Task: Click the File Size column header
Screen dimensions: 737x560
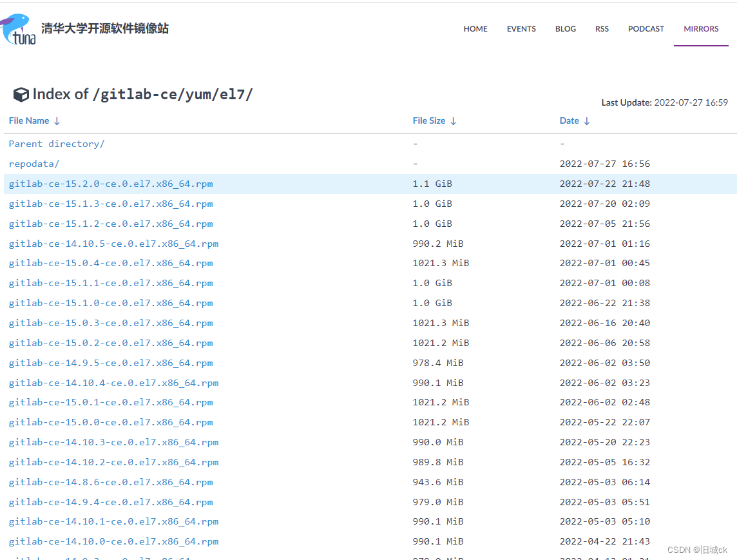Action: [x=428, y=121]
